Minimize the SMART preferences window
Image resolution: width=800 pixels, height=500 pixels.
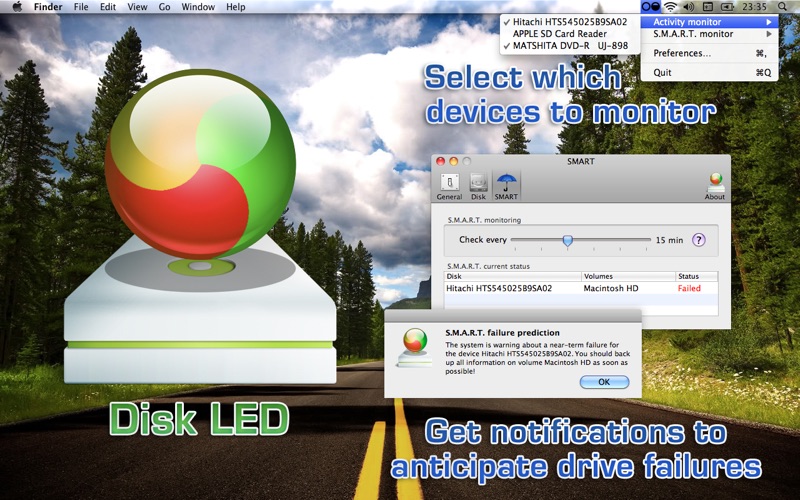pyautogui.click(x=453, y=161)
